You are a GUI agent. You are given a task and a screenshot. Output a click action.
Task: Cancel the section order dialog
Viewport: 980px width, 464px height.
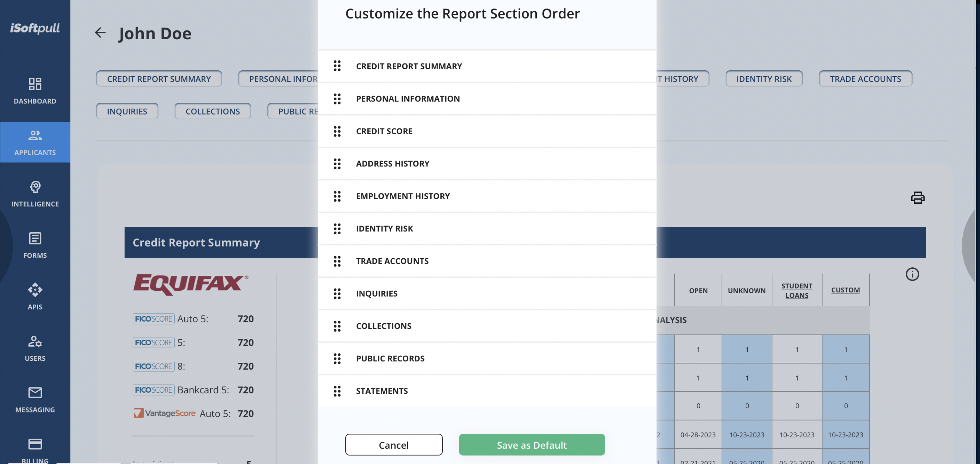tap(393, 444)
